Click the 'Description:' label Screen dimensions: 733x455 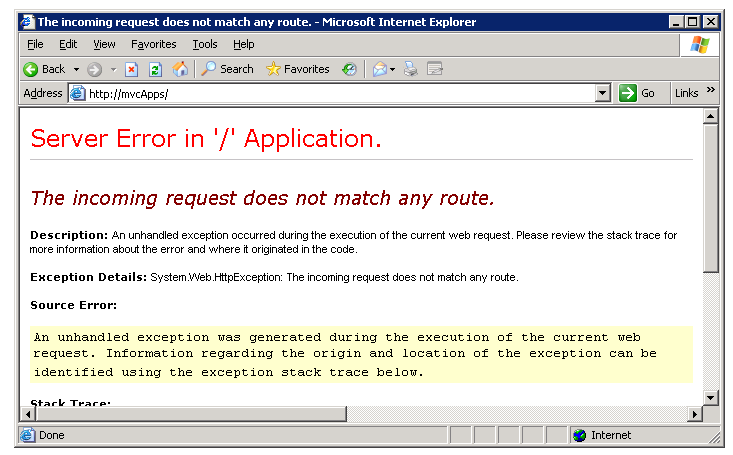coord(69,235)
